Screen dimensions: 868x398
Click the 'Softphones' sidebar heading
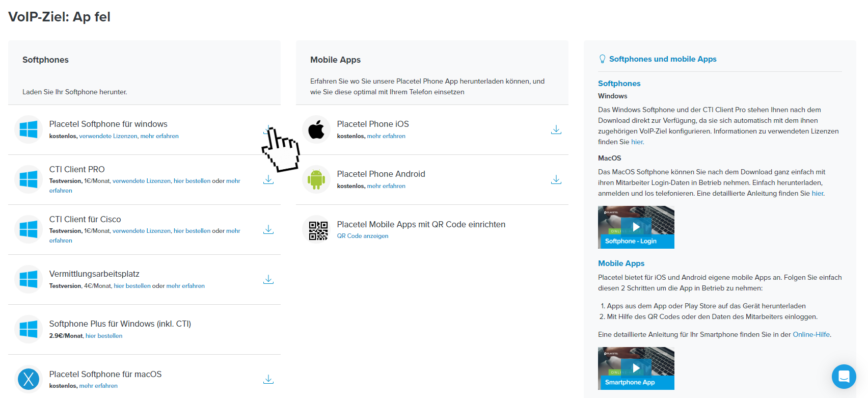tap(619, 84)
